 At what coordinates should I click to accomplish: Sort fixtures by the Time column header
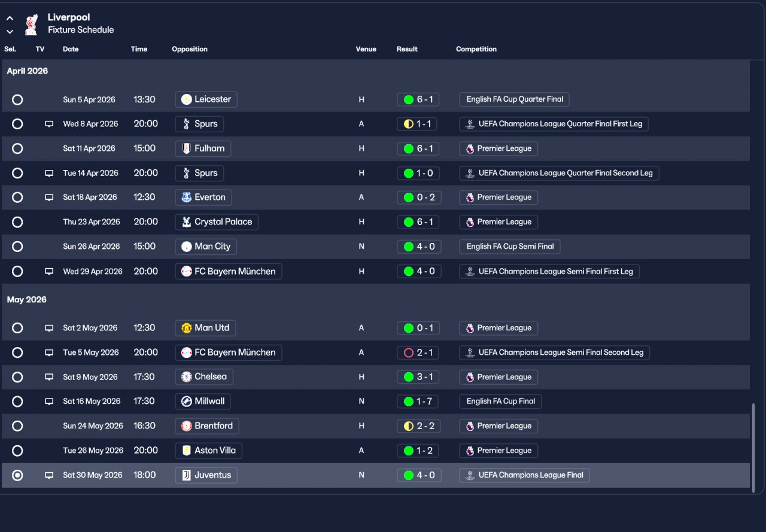pos(139,49)
